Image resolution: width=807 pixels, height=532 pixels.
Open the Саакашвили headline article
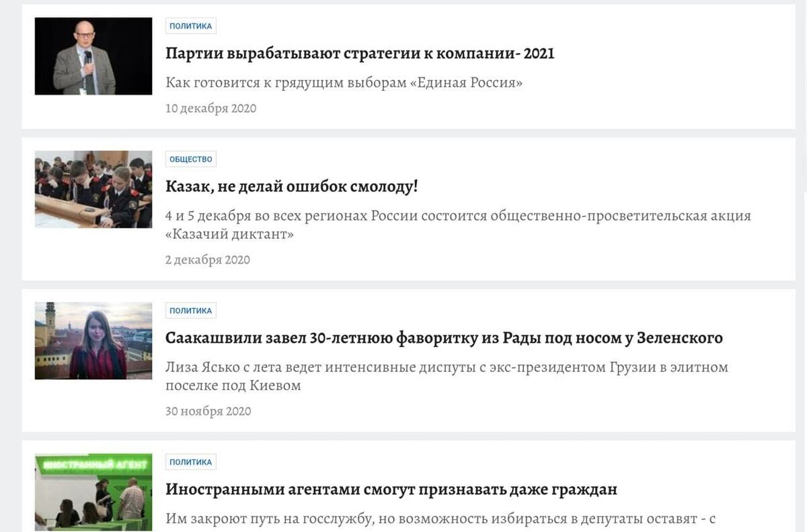pos(444,338)
